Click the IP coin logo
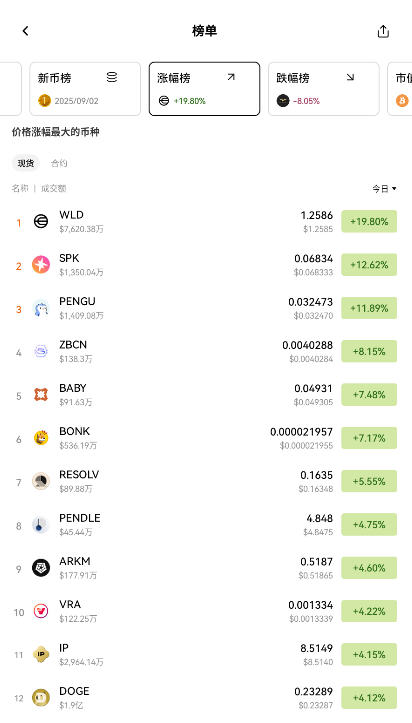The height and width of the screenshot is (723, 412). point(41,654)
